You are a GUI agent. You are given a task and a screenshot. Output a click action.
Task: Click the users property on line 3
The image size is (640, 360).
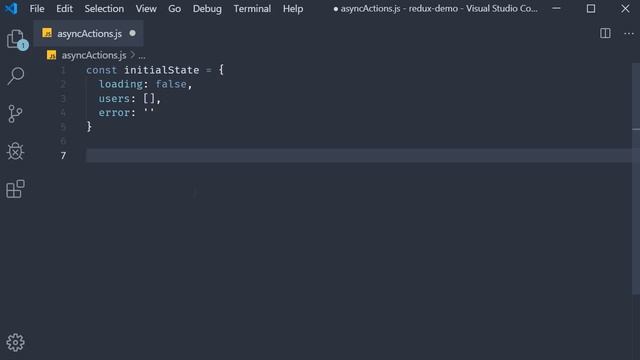pos(114,98)
